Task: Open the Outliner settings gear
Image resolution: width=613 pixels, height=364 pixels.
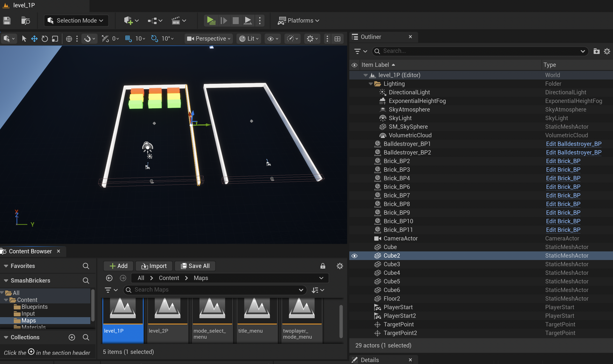Action: tap(607, 51)
